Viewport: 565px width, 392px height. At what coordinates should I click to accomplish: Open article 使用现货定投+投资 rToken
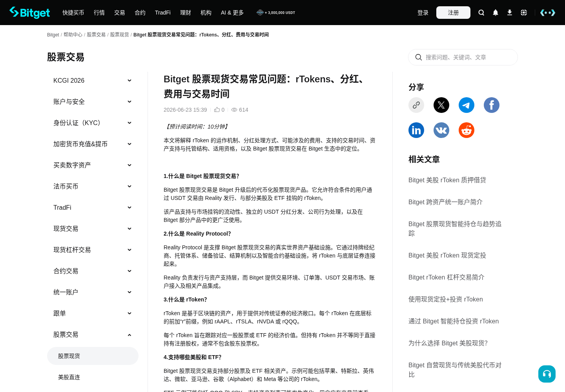pyautogui.click(x=446, y=299)
